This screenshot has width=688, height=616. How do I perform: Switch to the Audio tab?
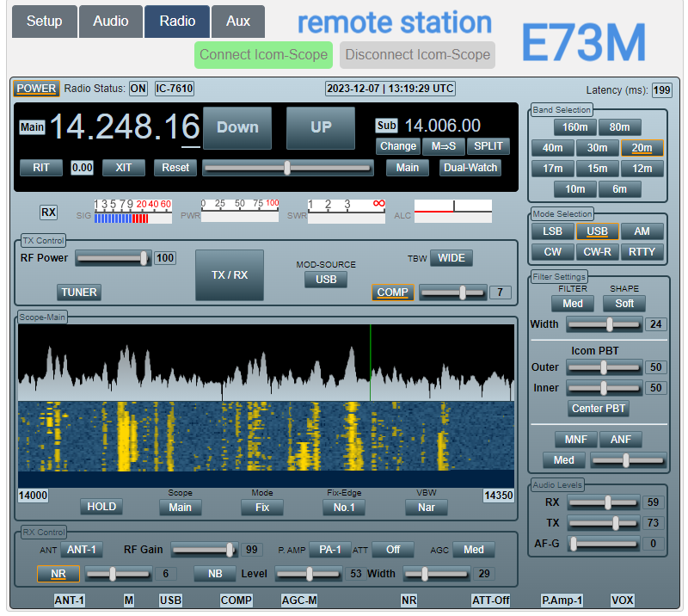point(111,22)
